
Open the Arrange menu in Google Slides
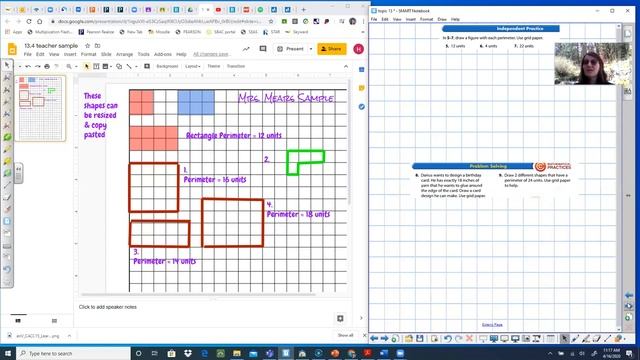(124, 54)
